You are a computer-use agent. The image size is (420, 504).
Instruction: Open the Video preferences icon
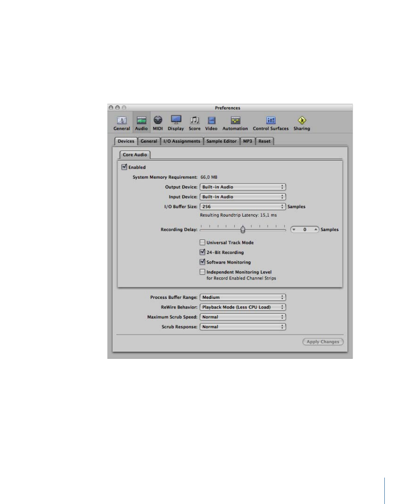211,123
